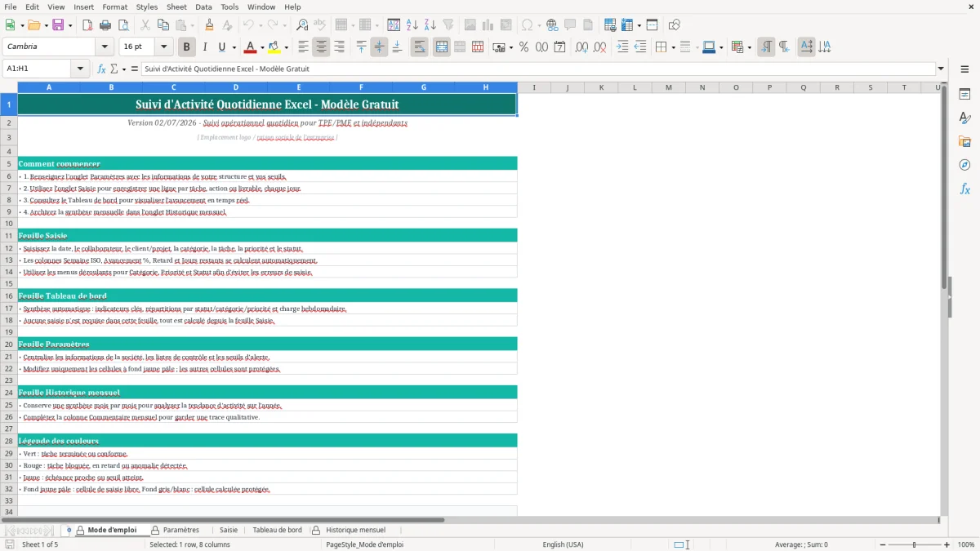Switch to Saisie sheet tab

(x=229, y=530)
